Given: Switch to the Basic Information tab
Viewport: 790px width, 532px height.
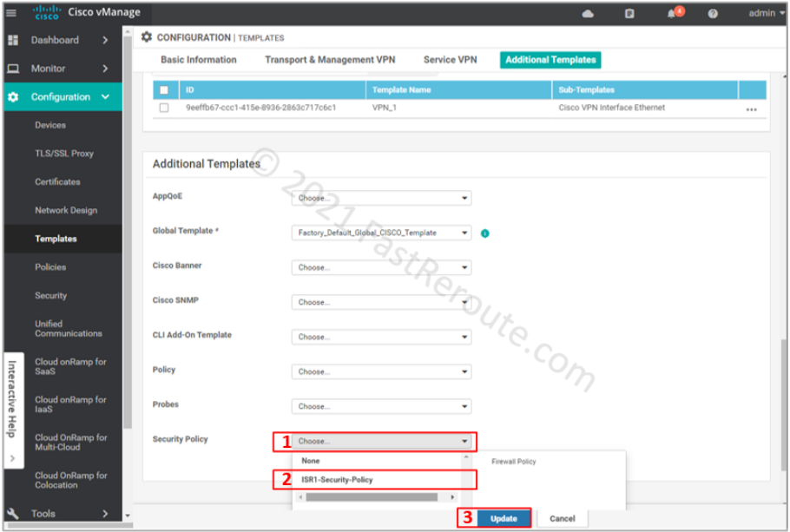Looking at the screenshot, I should 198,60.
